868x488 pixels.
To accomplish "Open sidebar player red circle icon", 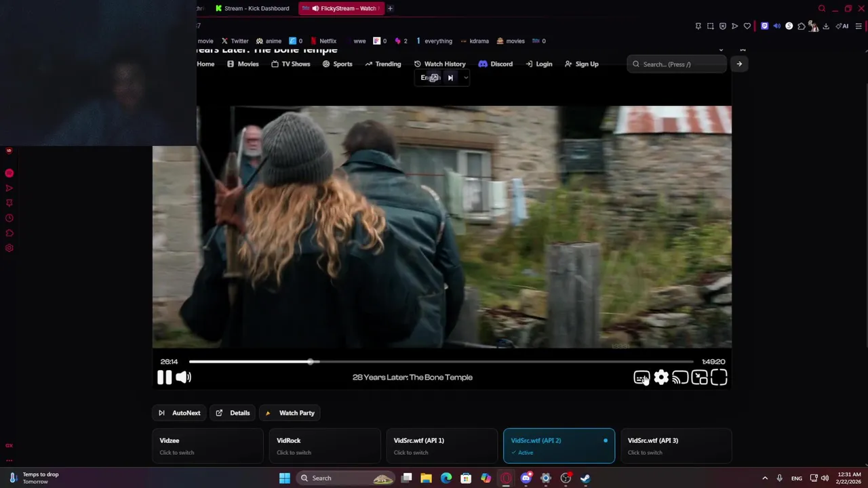I will coord(9,174).
